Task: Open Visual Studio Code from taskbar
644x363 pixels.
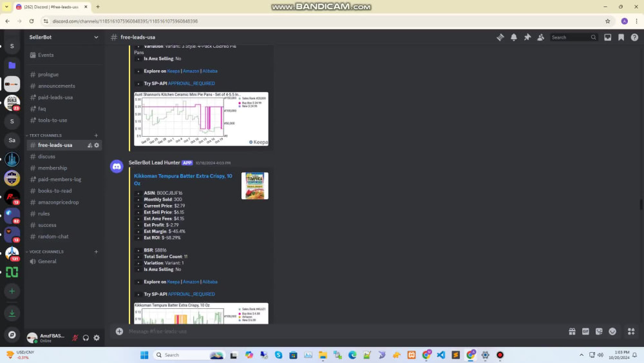Action: [441, 355]
